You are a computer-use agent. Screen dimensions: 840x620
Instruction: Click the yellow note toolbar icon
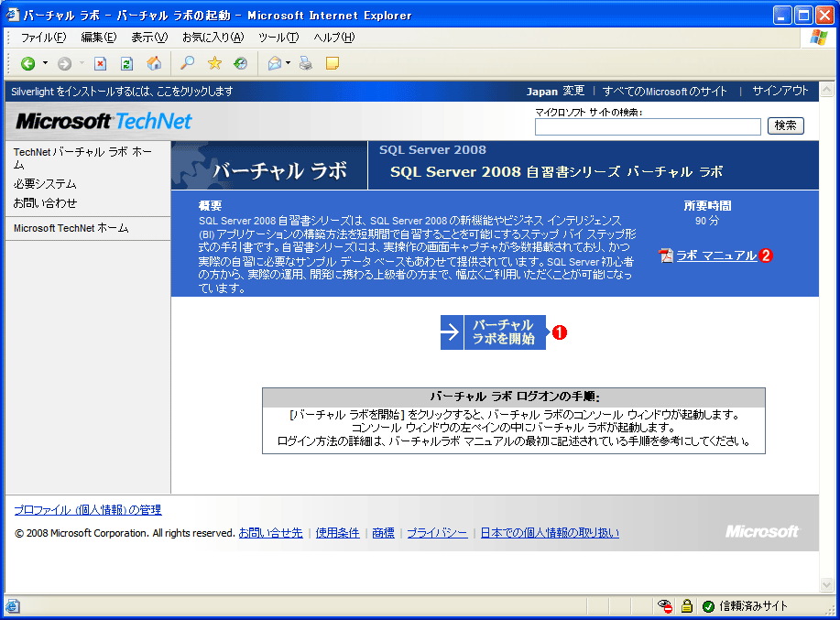coord(333,63)
